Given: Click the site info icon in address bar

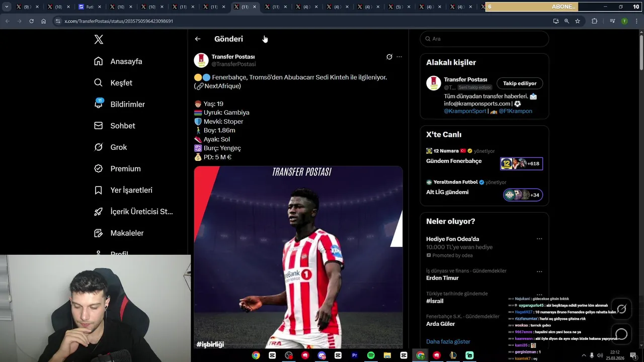Looking at the screenshot, I should coord(58,21).
